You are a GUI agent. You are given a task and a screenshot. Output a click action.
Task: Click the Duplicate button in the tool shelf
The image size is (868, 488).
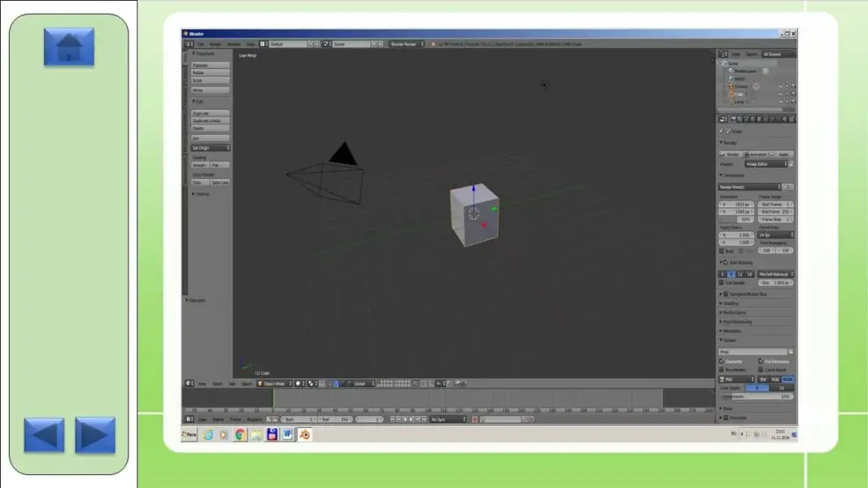coord(210,113)
